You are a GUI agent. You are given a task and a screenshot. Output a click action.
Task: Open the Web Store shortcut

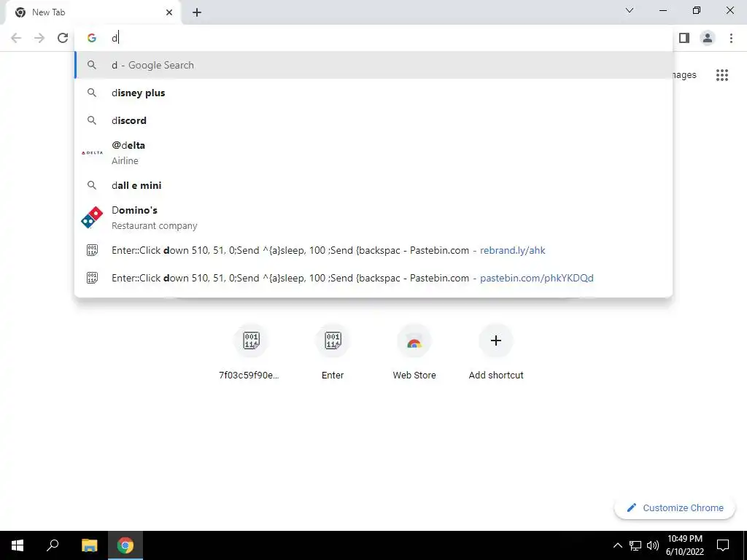[414, 352]
